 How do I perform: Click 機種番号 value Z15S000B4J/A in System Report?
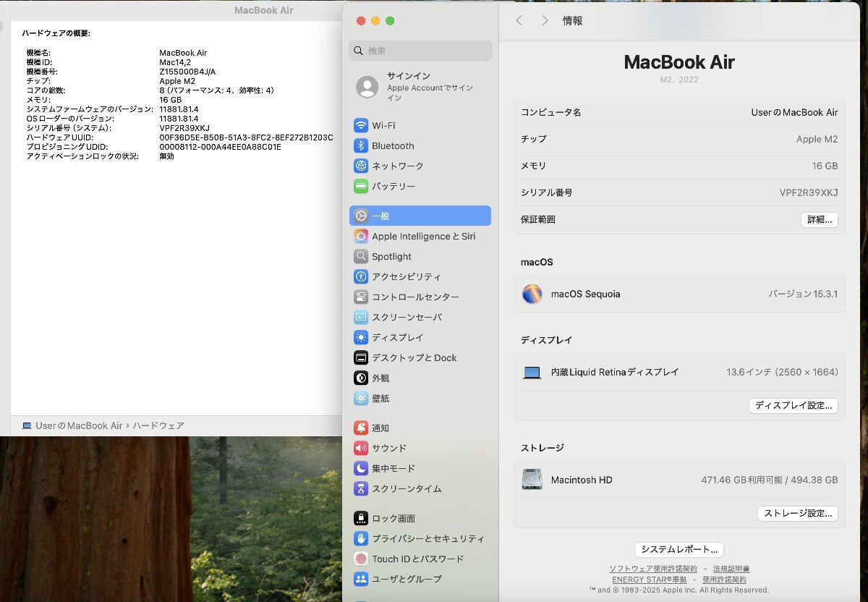pos(187,72)
